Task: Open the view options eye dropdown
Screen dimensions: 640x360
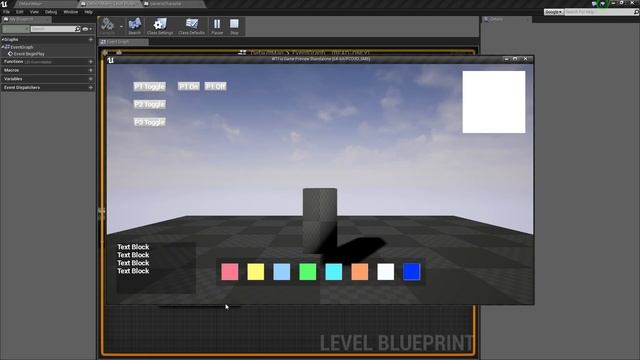Action: (x=87, y=29)
